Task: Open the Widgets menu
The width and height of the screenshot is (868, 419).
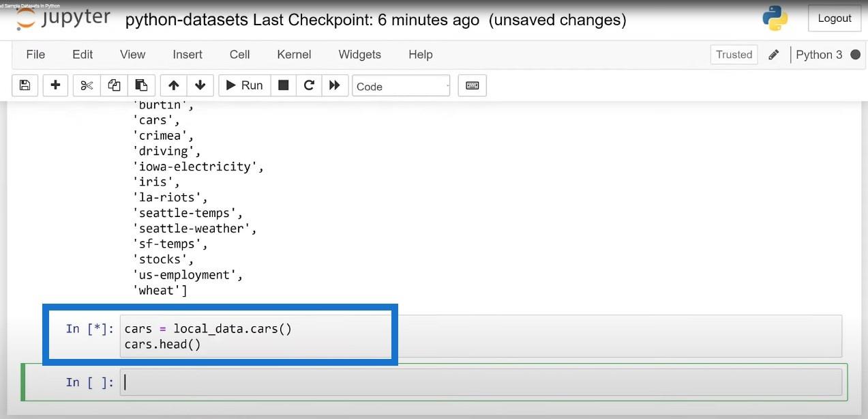Action: (359, 55)
